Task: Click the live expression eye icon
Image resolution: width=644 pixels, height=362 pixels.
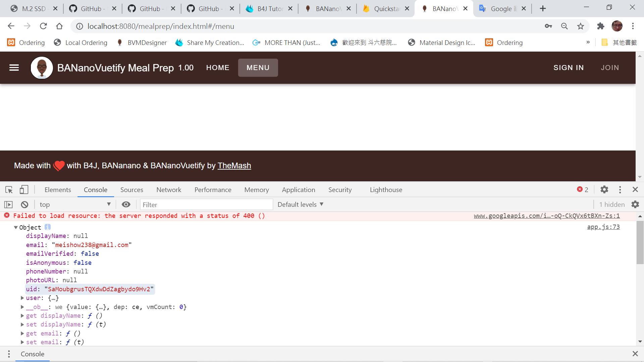Action: click(126, 204)
